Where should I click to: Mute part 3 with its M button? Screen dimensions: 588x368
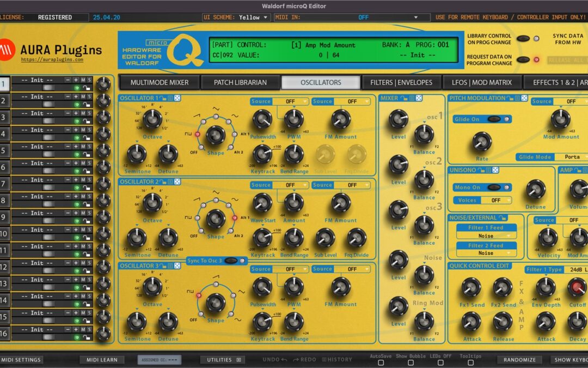[x=83, y=113]
